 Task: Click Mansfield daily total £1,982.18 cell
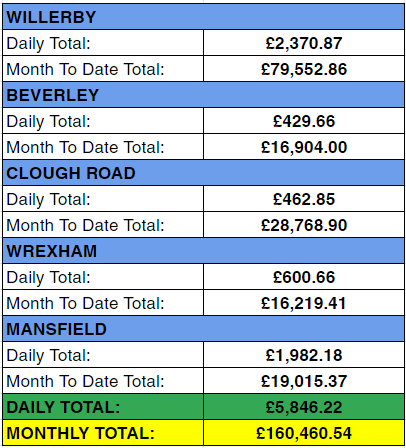coord(304,355)
